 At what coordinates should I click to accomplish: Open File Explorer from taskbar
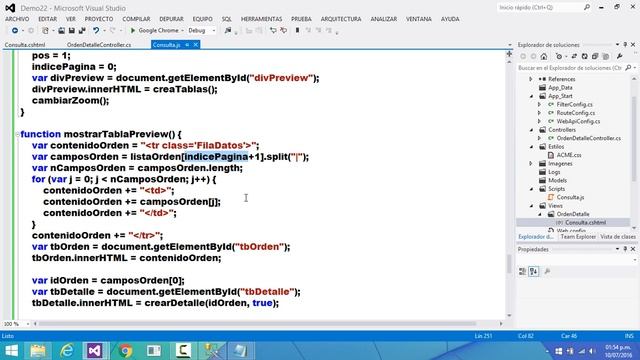[38, 351]
